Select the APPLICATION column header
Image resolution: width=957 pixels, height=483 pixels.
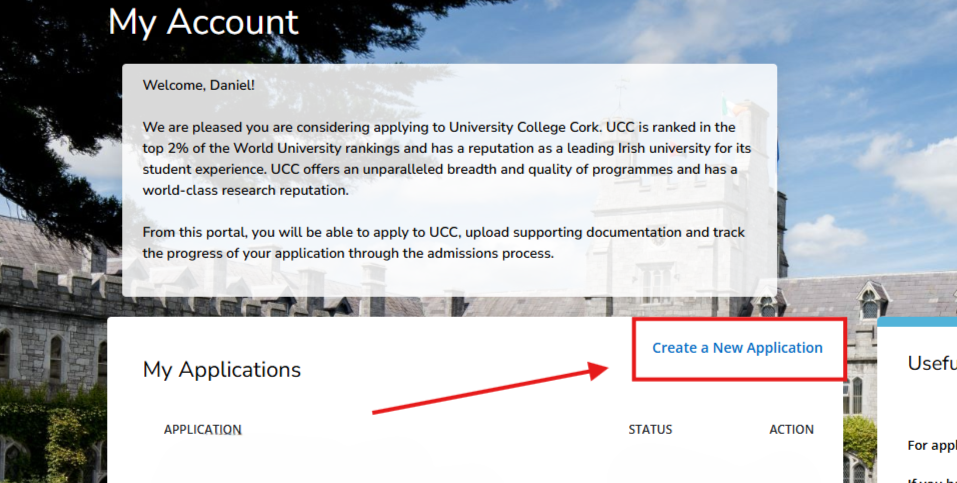(203, 430)
